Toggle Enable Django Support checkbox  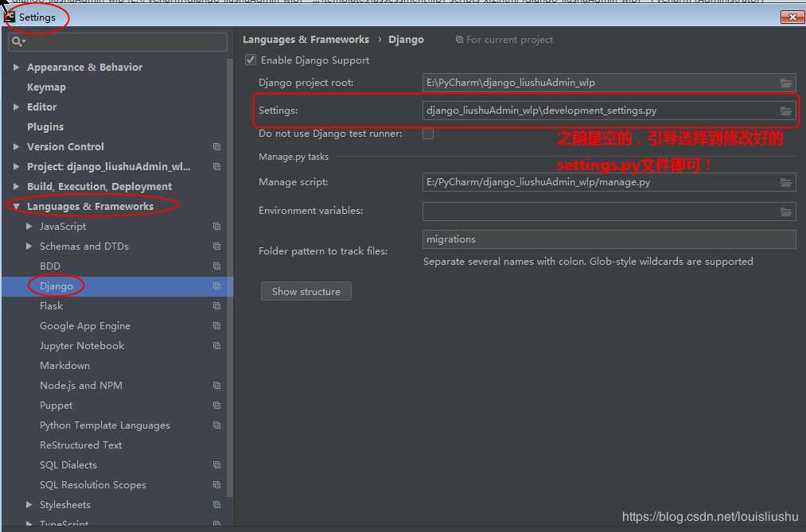[x=251, y=60]
